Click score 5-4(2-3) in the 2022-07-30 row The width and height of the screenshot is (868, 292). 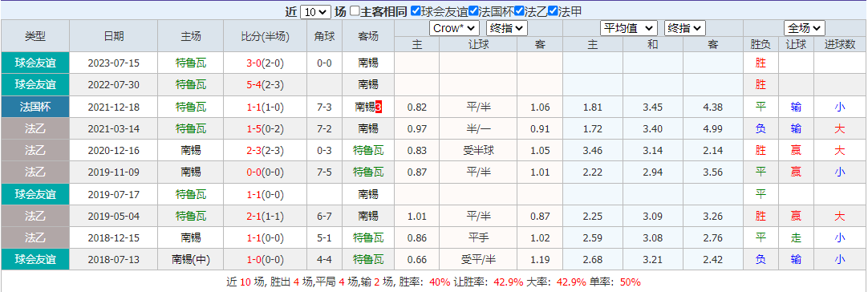pyautogui.click(x=266, y=85)
